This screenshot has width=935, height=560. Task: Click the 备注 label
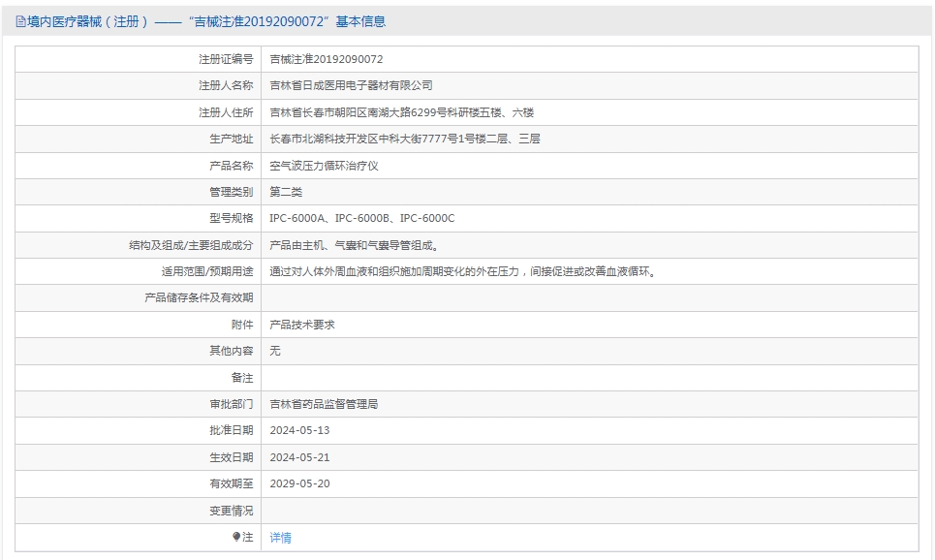[242, 378]
